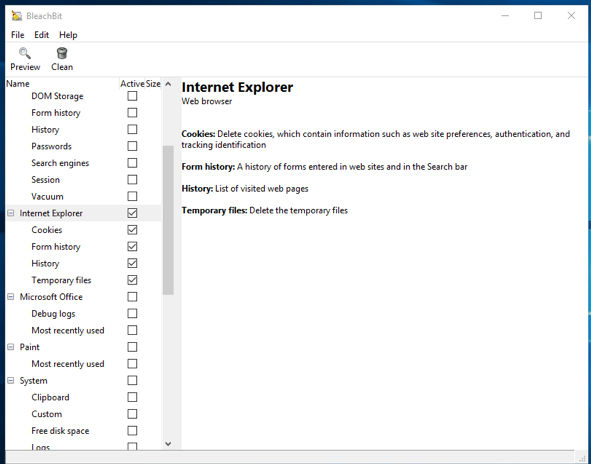Image resolution: width=591 pixels, height=464 pixels.
Task: Click the Active column header
Action: [132, 84]
